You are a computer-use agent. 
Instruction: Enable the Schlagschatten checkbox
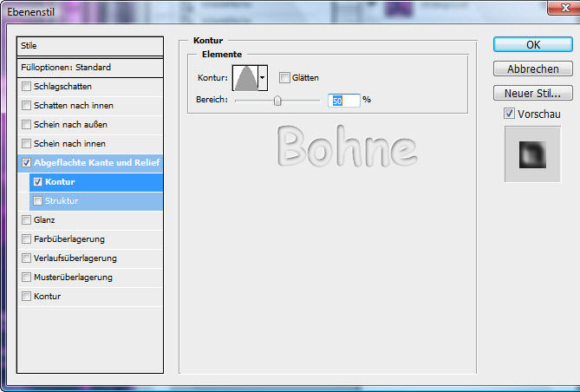pyautogui.click(x=26, y=86)
